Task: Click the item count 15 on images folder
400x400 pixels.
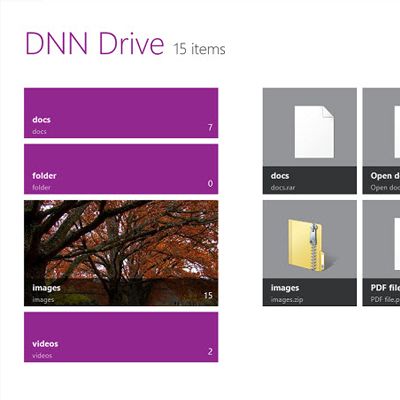Action: tap(208, 295)
